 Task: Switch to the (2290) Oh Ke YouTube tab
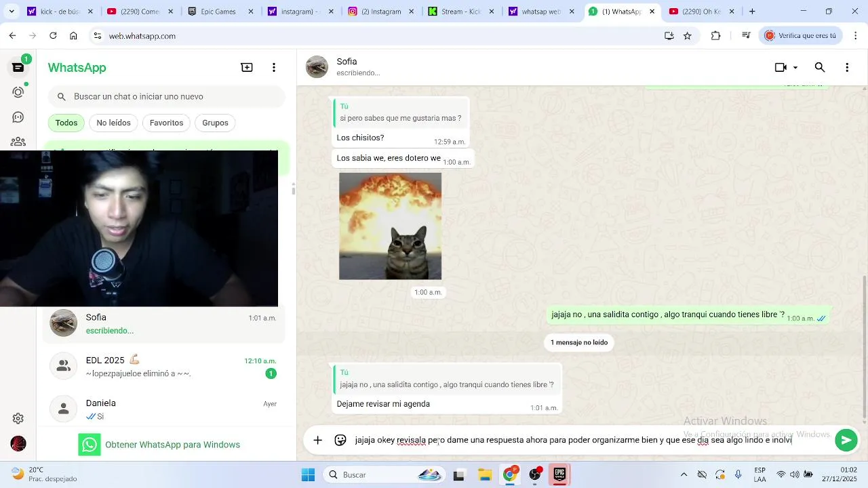(701, 12)
